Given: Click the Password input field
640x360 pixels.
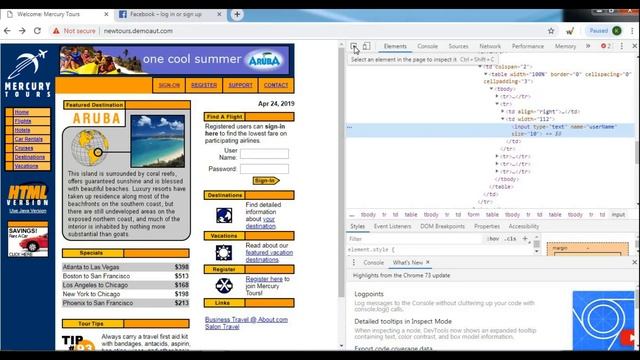Looking at the screenshot, I should [264, 169].
